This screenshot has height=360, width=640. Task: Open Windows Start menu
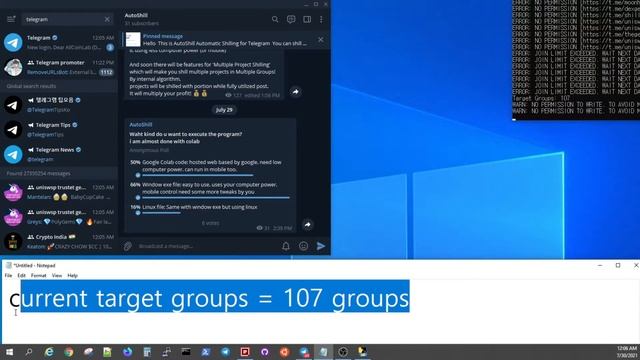coord(9,352)
